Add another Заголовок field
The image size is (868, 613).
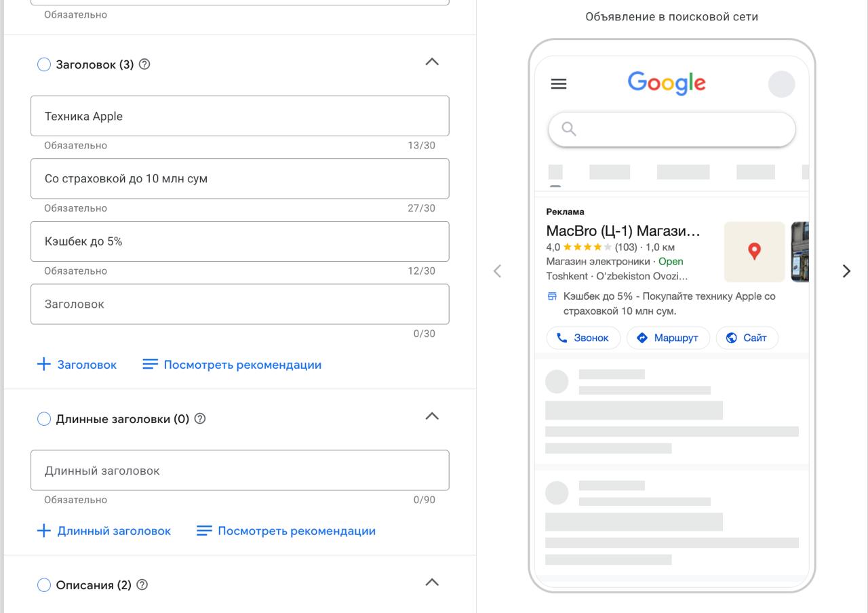[x=77, y=365]
